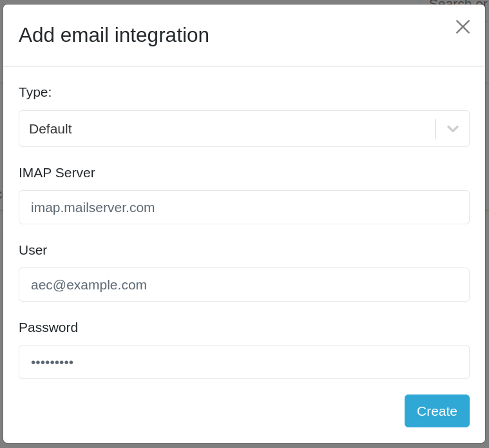Click the masked password dots

coord(52,362)
